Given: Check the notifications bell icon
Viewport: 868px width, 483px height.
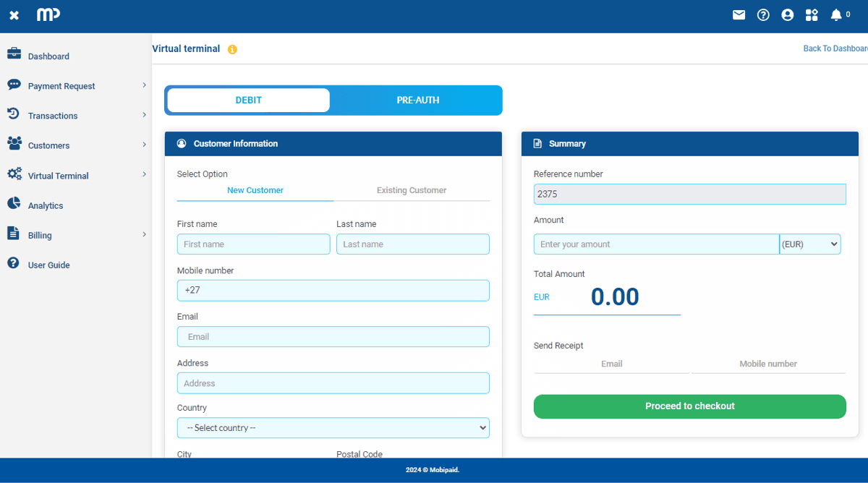Looking at the screenshot, I should pyautogui.click(x=836, y=15).
